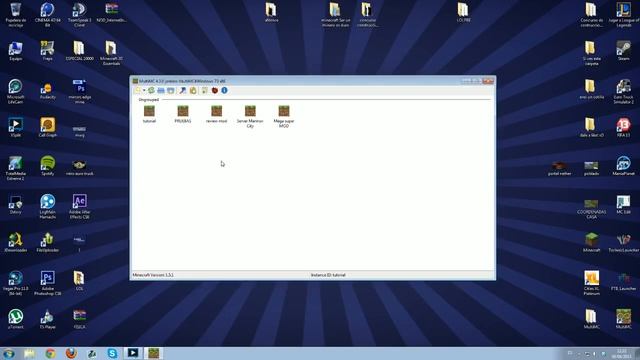Open the League of Legends shortcut
The height and width of the screenshot is (360, 640).
(623, 14)
